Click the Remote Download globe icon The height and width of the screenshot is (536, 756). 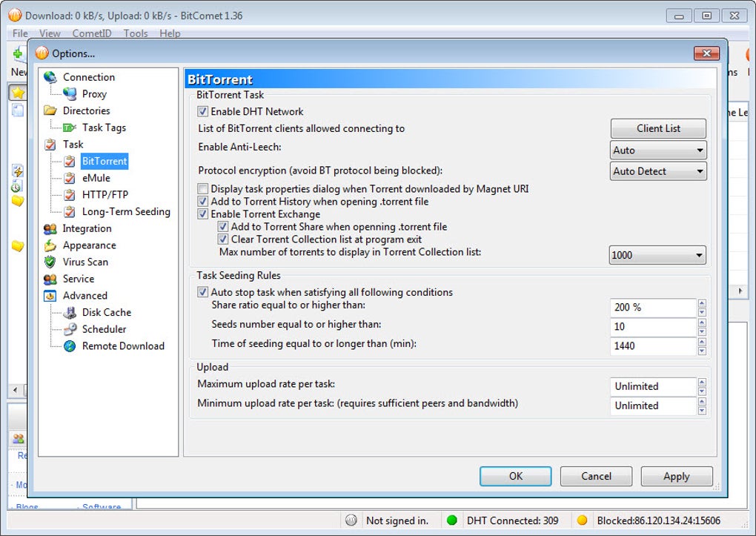(x=70, y=346)
